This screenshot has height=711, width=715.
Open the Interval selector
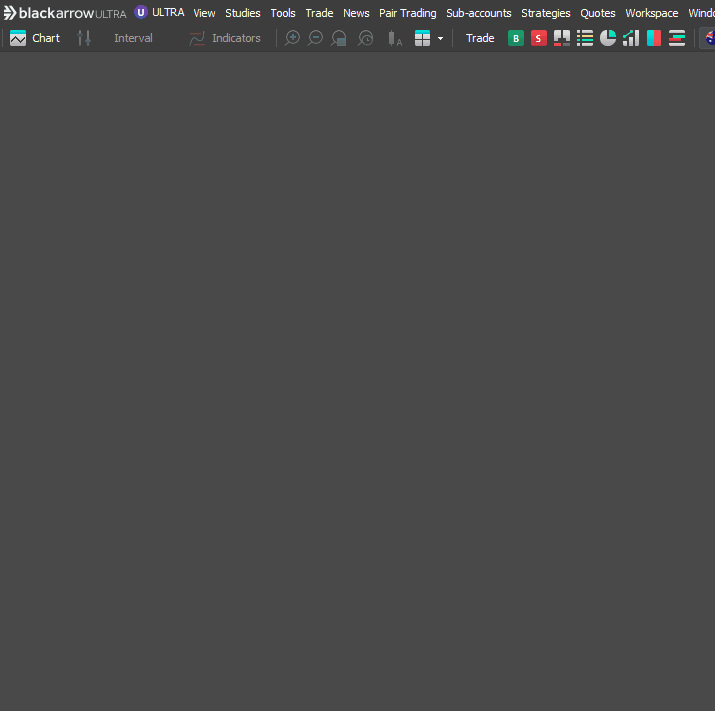133,38
